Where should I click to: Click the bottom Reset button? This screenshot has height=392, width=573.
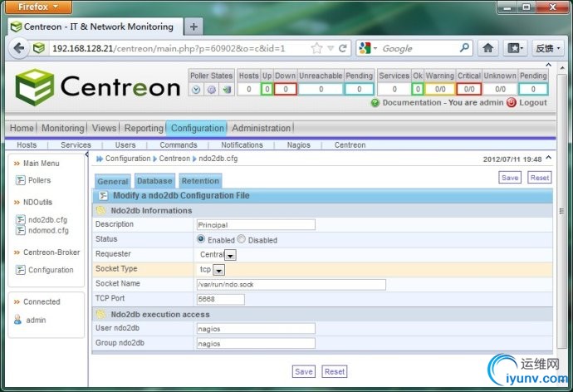pyautogui.click(x=335, y=371)
